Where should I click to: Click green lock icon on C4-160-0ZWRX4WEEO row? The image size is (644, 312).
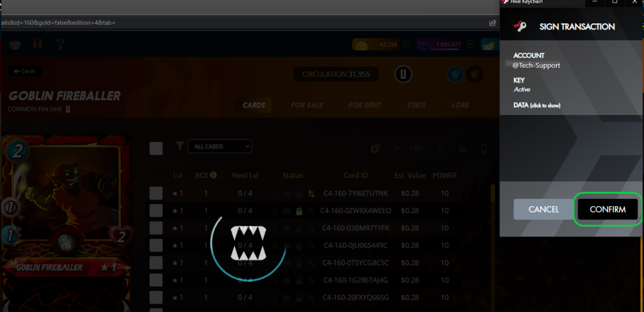pyautogui.click(x=299, y=211)
